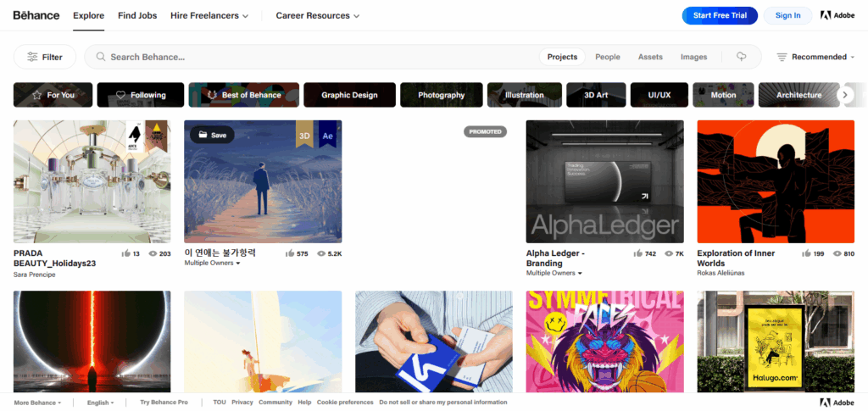
Task: Select the Projects search tab
Action: tap(562, 57)
